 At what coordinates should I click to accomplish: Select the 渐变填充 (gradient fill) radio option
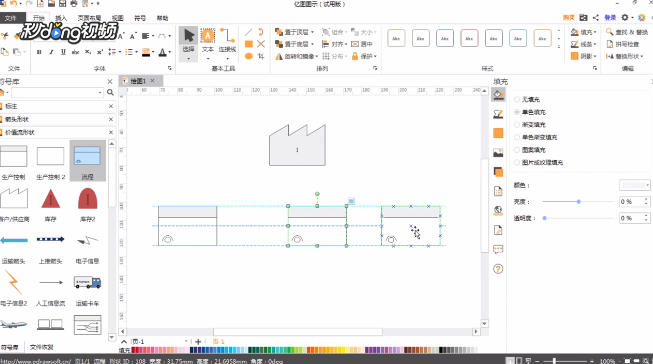pyautogui.click(x=517, y=125)
